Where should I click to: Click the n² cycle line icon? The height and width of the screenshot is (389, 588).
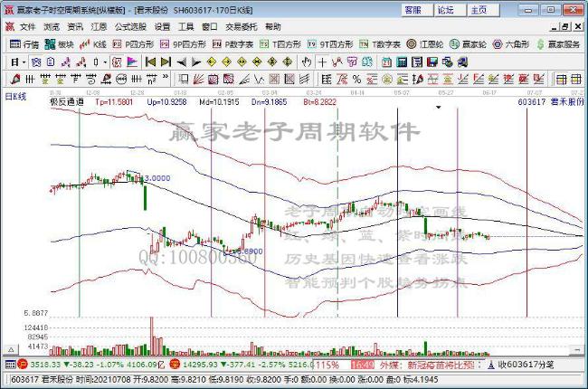coord(151,79)
